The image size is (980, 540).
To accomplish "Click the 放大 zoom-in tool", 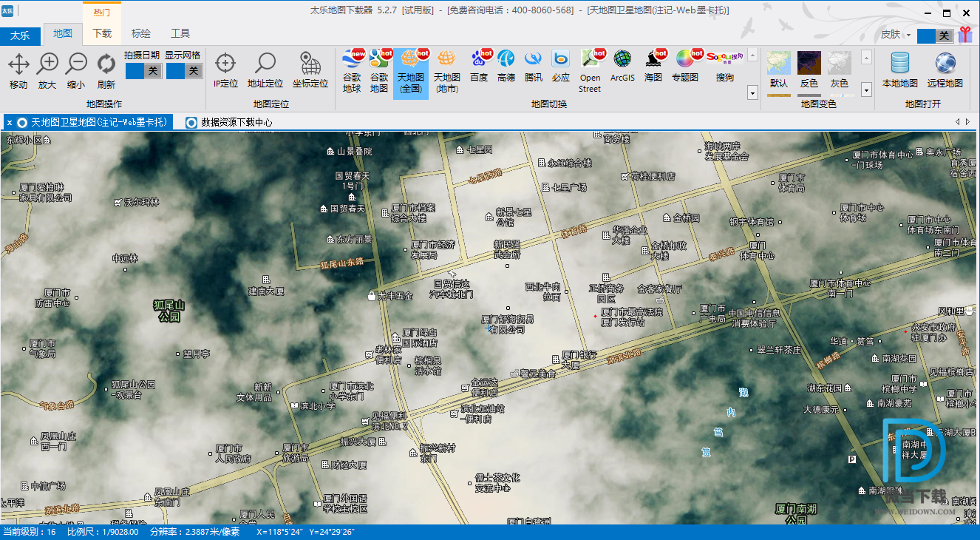I will point(47,71).
